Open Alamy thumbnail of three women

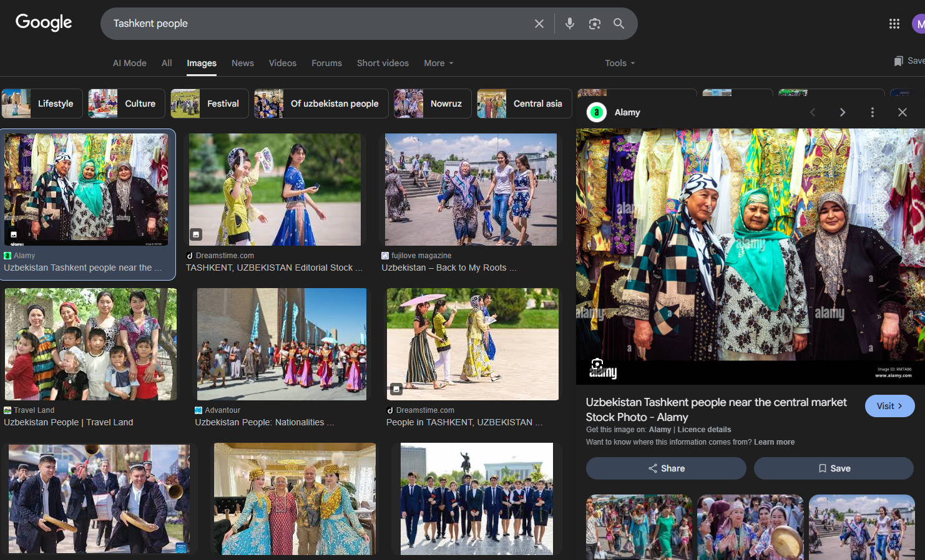pyautogui.click(x=87, y=190)
